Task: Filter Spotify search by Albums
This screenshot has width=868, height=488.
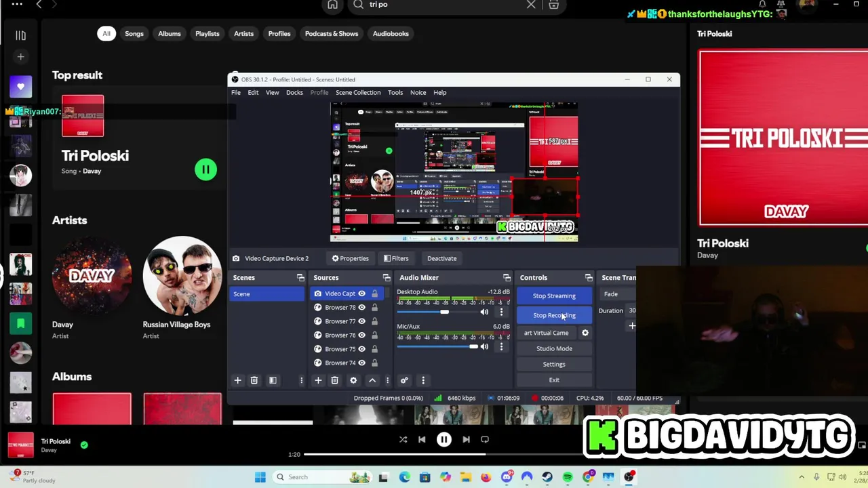Action: click(170, 34)
